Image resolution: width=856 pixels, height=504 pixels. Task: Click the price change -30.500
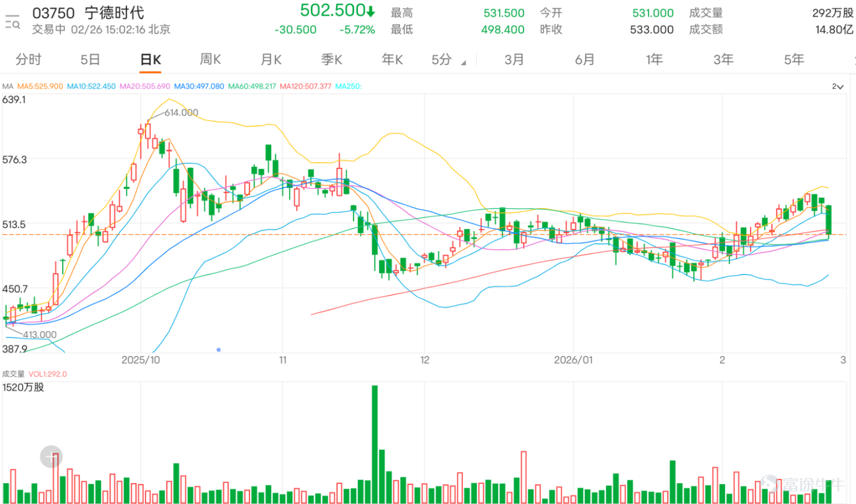295,30
